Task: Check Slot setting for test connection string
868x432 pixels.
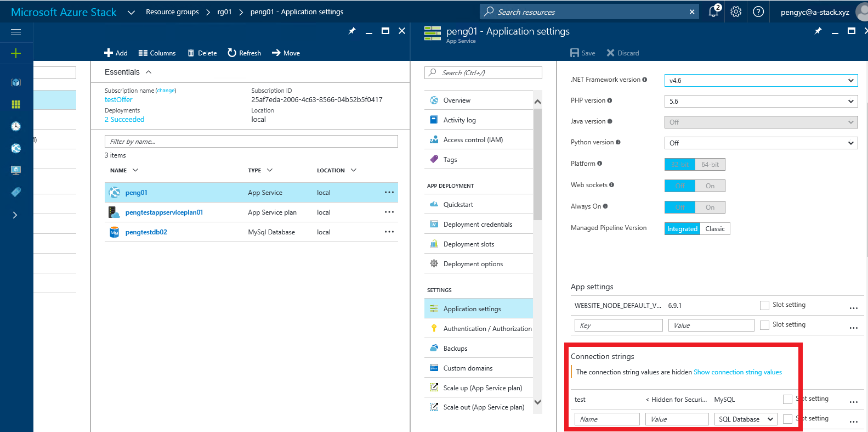Action: tap(787, 399)
